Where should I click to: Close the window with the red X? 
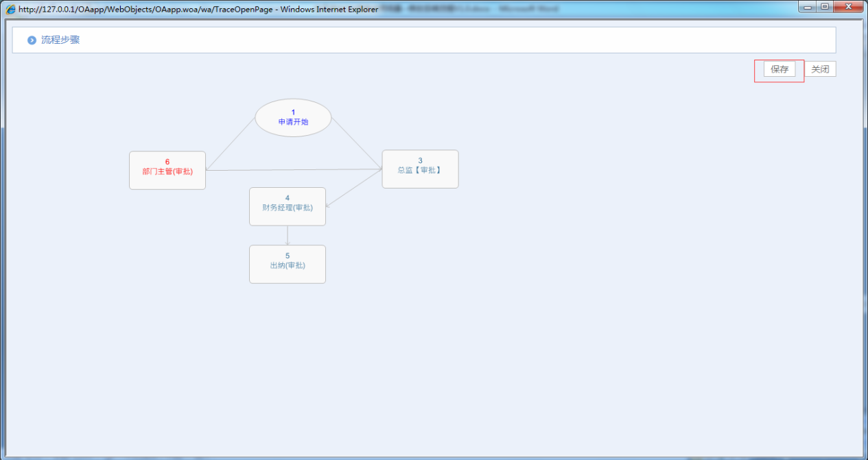[x=849, y=7]
